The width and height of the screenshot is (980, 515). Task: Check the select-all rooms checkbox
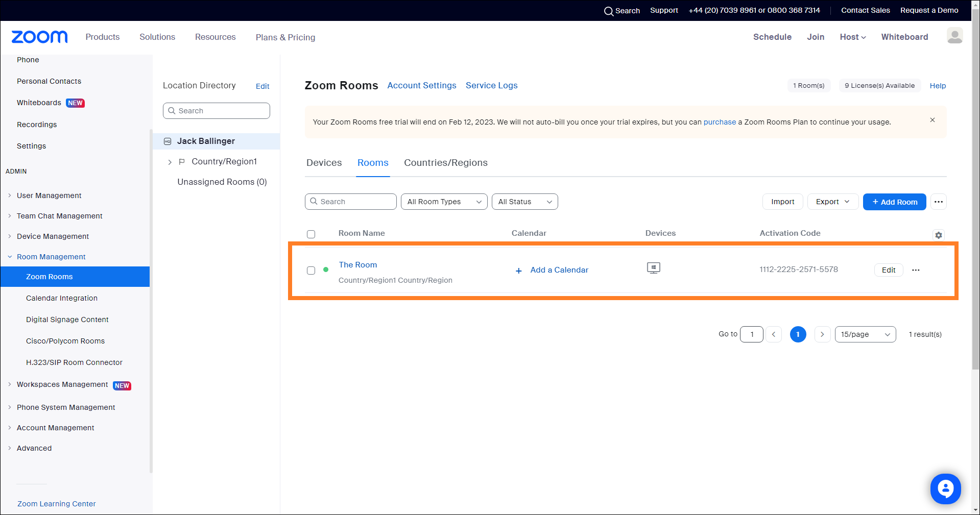311,234
